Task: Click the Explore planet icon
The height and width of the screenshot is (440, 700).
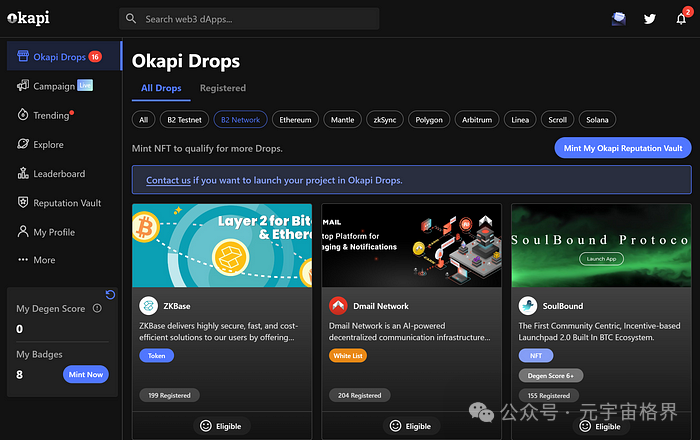Action: point(23,144)
